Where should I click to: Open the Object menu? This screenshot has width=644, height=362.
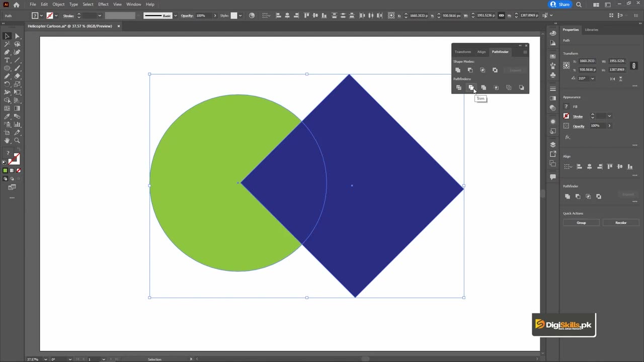point(58,5)
